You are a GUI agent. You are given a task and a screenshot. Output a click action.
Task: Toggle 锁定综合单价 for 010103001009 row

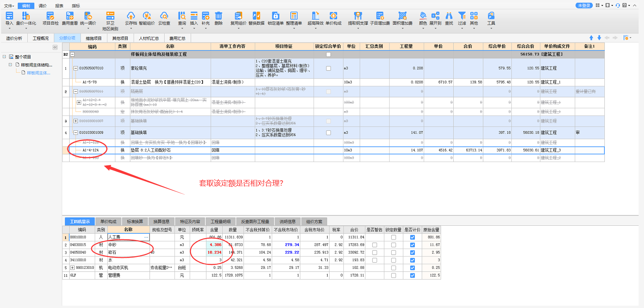pos(328,133)
